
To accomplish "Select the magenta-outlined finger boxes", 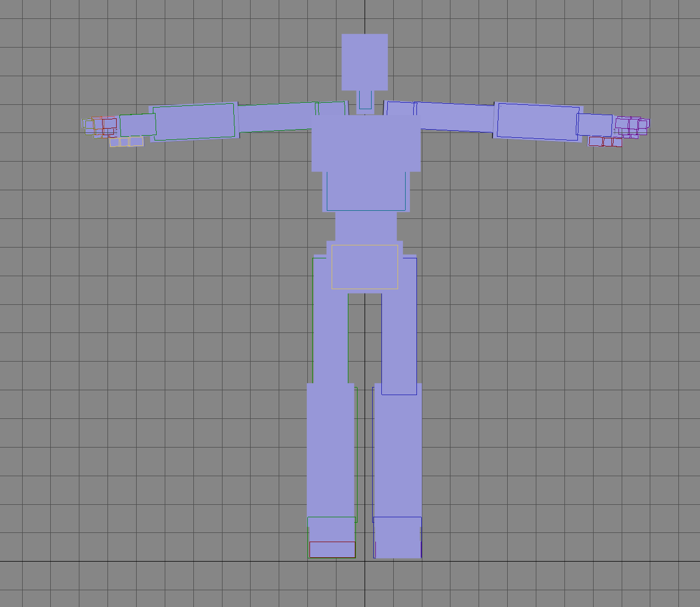I will (632, 126).
